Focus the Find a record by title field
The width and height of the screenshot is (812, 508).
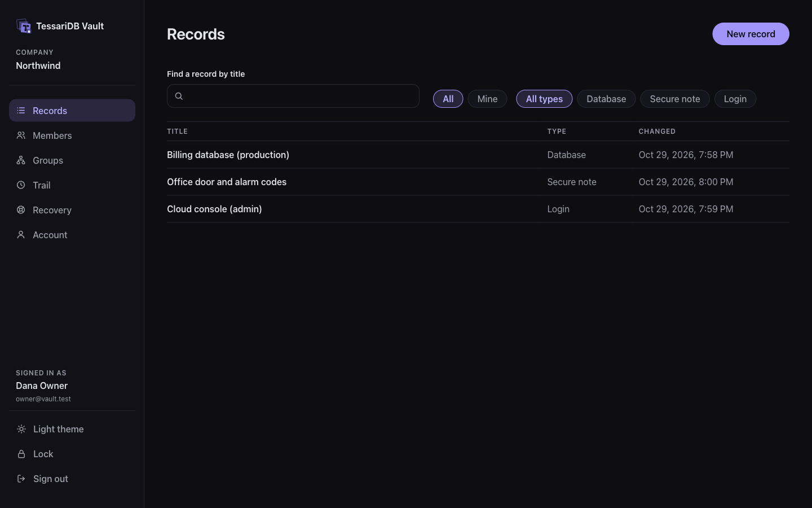coord(293,96)
